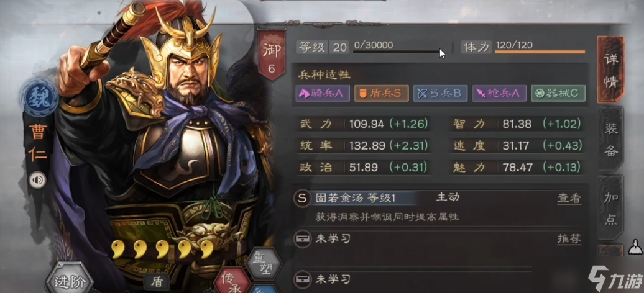Select the 器械C siege aptitude badge
This screenshot has width=644, height=293.
(558, 94)
